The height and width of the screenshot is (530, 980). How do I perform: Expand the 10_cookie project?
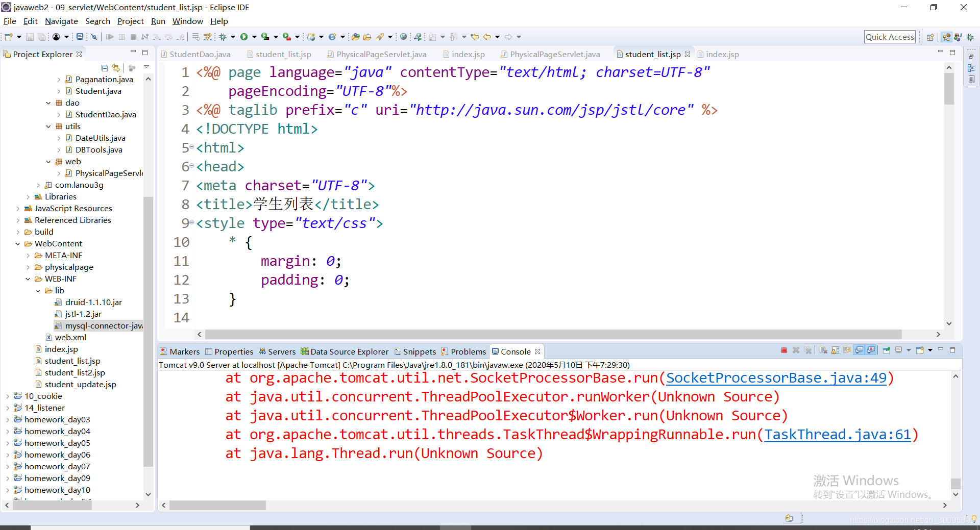coord(8,396)
